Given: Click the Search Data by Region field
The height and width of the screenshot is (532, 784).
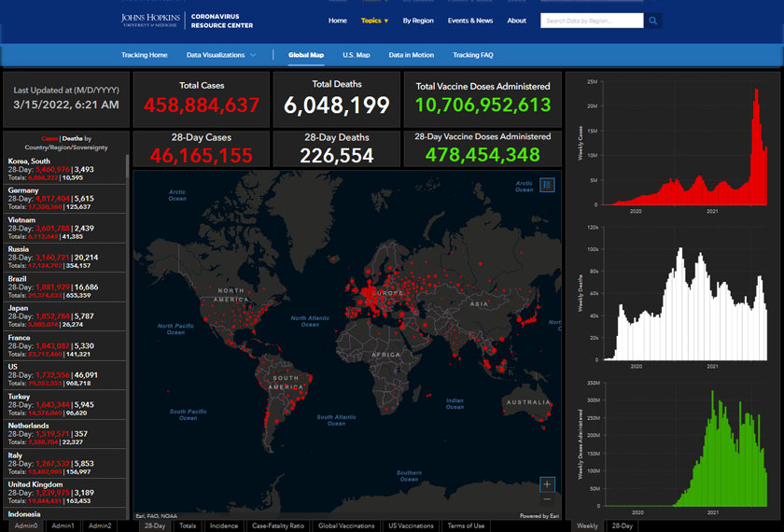Looking at the screenshot, I should click(x=591, y=21).
